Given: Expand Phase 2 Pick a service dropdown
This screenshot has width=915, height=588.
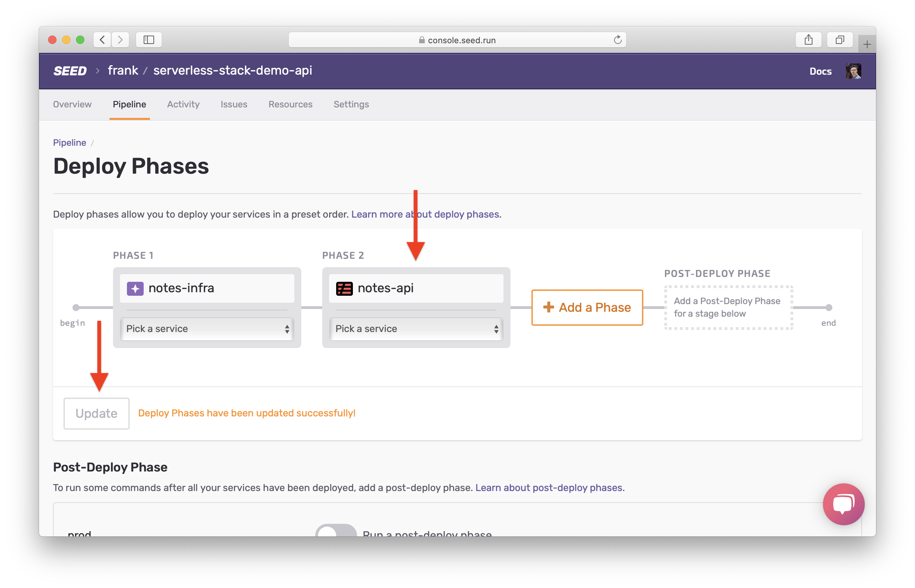Looking at the screenshot, I should [x=416, y=329].
